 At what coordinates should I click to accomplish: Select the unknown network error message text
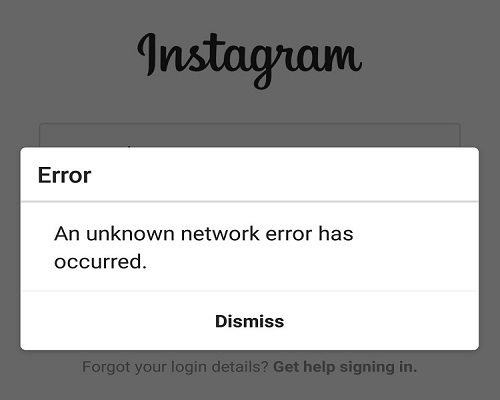[204, 247]
